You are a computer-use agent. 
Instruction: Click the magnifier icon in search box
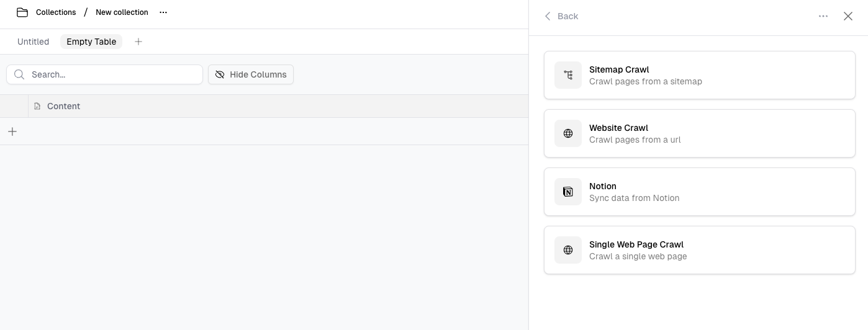pos(19,74)
